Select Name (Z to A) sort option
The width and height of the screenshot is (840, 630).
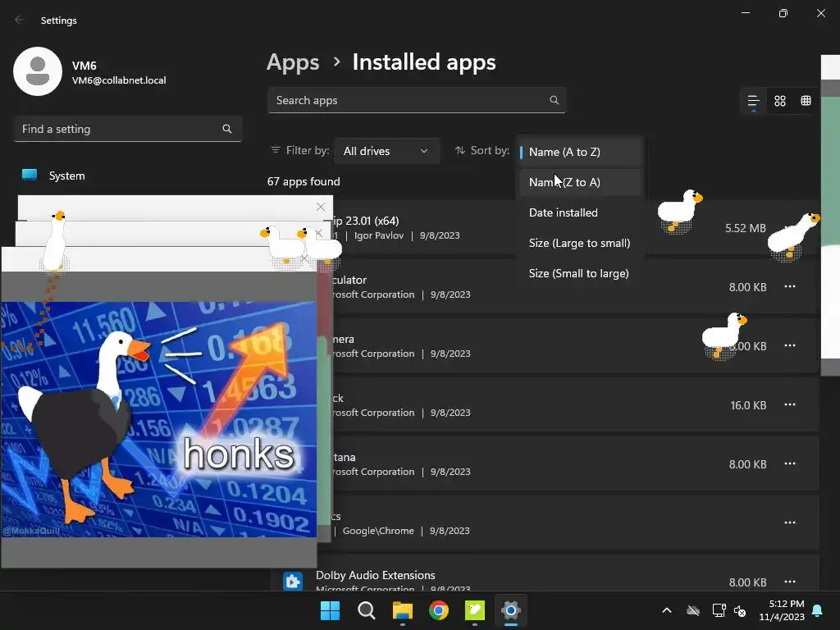(x=579, y=182)
